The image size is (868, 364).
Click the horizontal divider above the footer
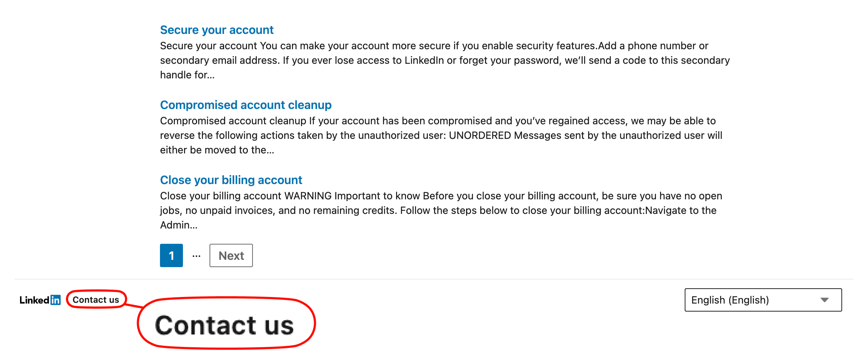pyautogui.click(x=434, y=279)
